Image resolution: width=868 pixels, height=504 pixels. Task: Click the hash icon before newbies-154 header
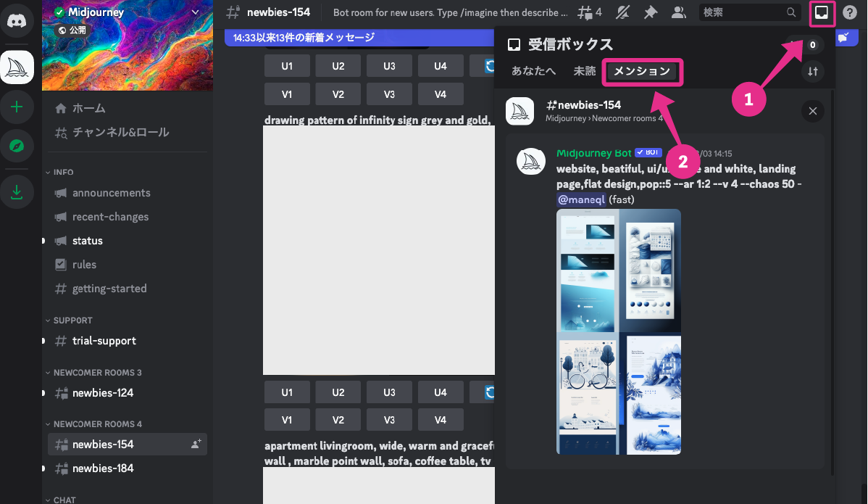pyautogui.click(x=233, y=12)
